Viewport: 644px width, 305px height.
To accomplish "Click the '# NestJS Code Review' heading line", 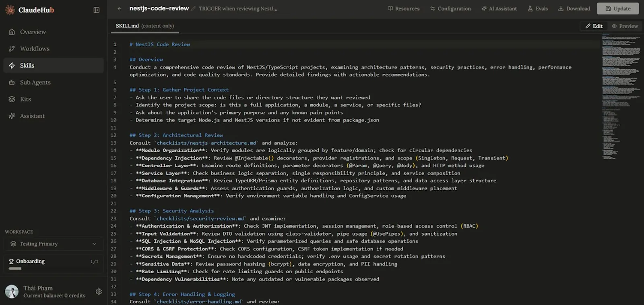I will point(160,44).
